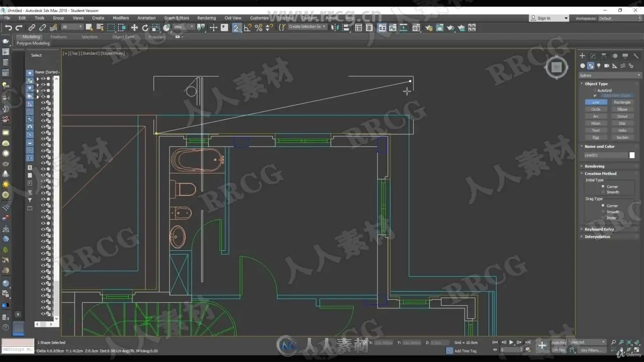The height and width of the screenshot is (362, 644).
Task: Switch to the Object Paint ribbon tab
Action: pyautogui.click(x=123, y=37)
